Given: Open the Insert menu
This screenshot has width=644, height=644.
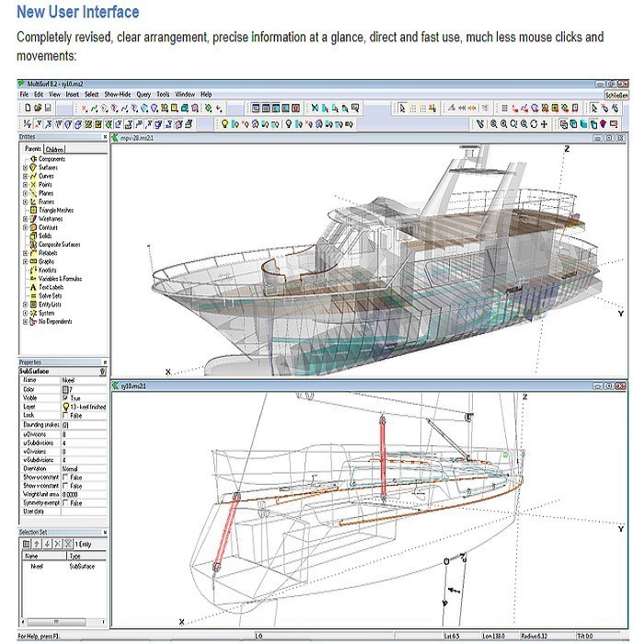Looking at the screenshot, I should point(73,94).
